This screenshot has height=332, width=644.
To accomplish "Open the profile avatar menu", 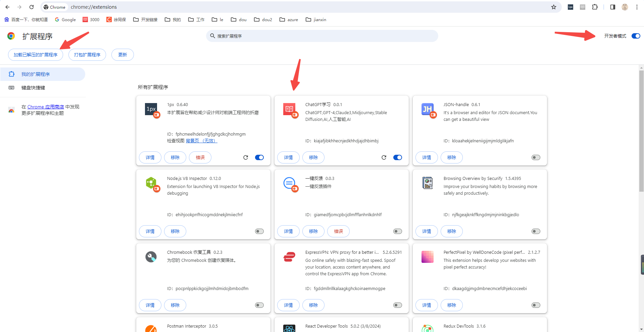I will coord(625,7).
